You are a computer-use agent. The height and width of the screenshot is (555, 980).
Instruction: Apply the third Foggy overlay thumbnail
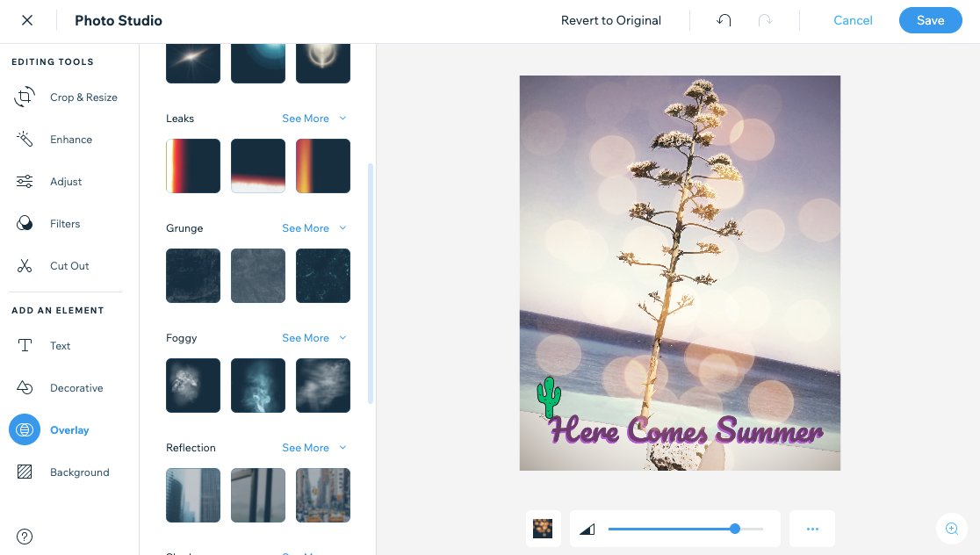[323, 385]
